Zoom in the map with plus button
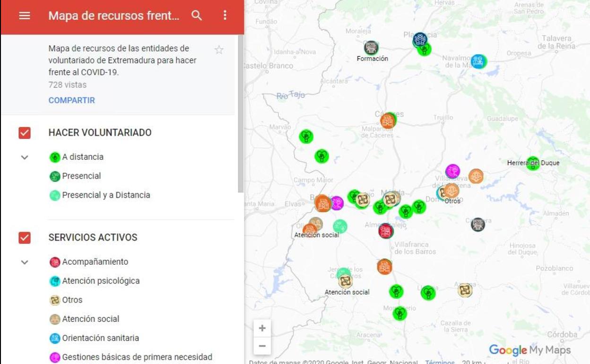This screenshot has width=590, height=364. pyautogui.click(x=262, y=328)
